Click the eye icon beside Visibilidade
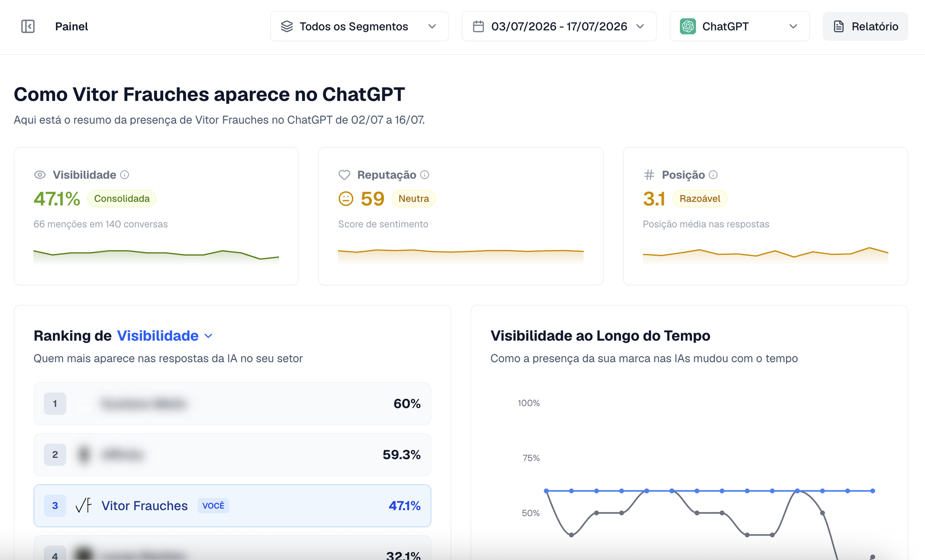This screenshot has width=925, height=560. pyautogui.click(x=40, y=175)
